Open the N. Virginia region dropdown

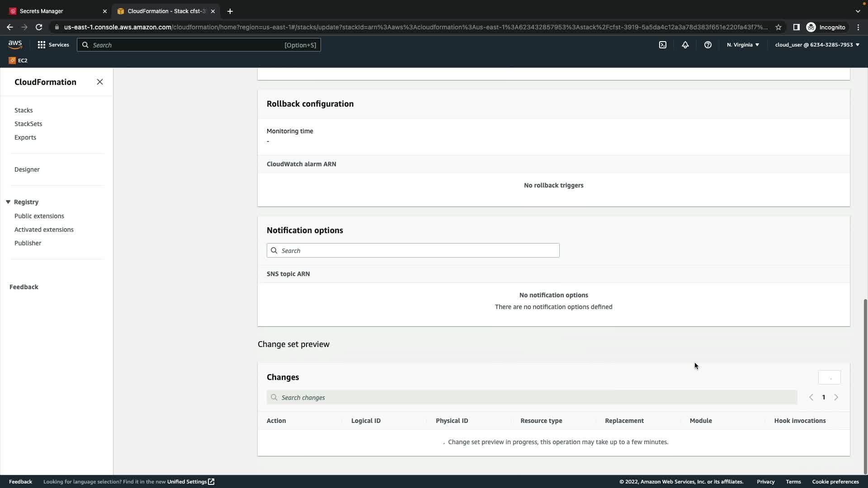coord(743,45)
